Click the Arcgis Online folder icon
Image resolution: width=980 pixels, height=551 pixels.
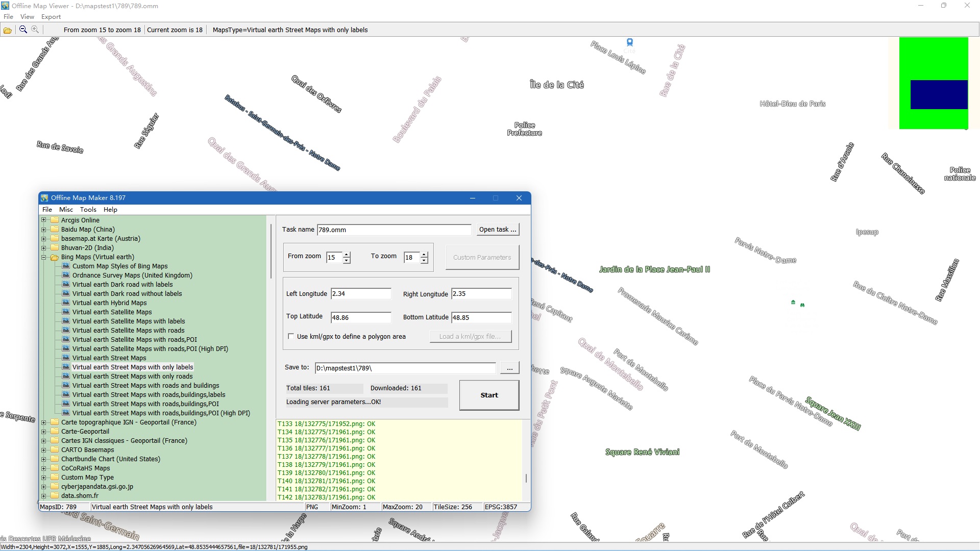point(55,220)
